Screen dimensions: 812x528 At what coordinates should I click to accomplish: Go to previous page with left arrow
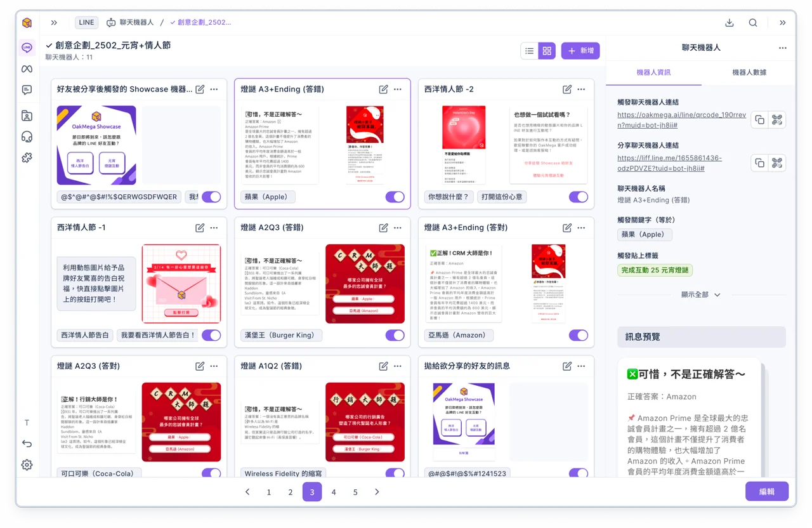(247, 492)
